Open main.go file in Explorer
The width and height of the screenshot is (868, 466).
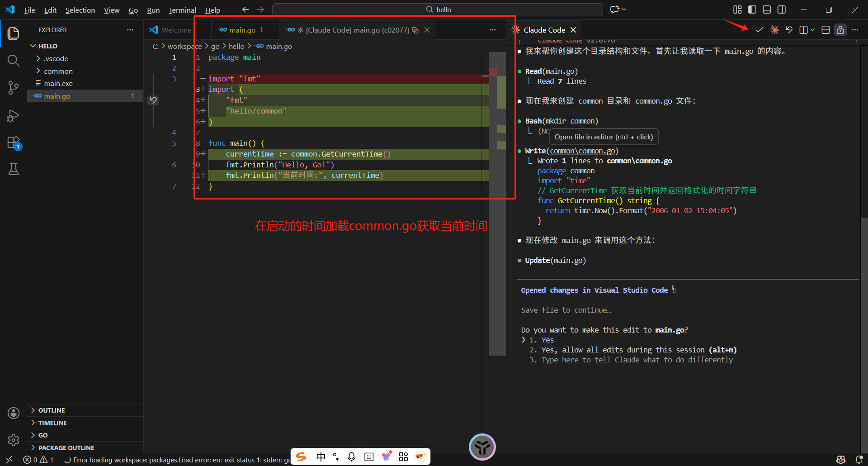coord(85,96)
